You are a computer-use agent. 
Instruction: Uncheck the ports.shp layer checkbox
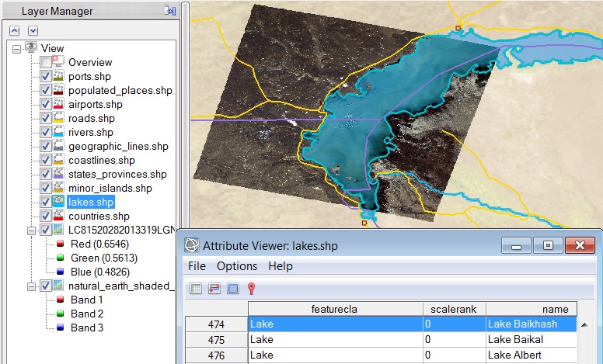coord(46,76)
